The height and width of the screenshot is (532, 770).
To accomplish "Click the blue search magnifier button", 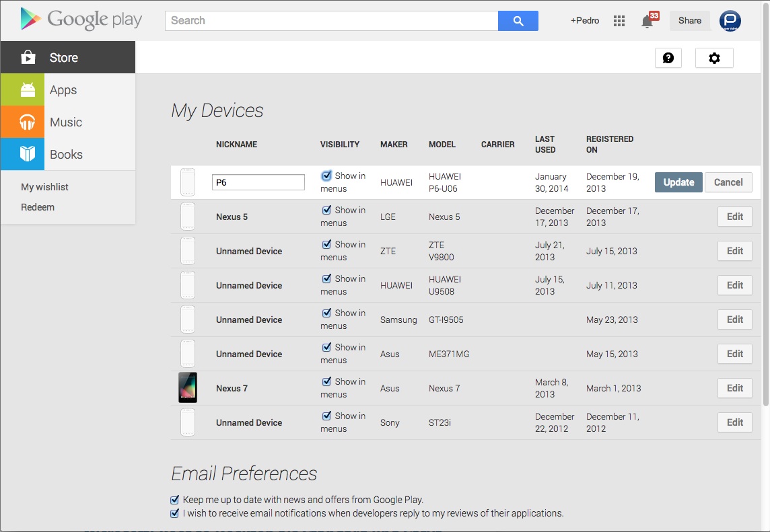I will pyautogui.click(x=518, y=21).
